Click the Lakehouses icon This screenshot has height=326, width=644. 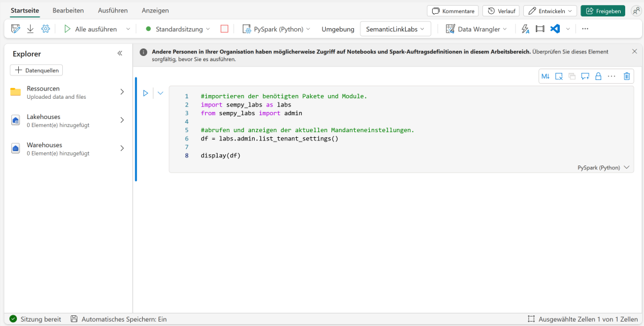(16, 120)
